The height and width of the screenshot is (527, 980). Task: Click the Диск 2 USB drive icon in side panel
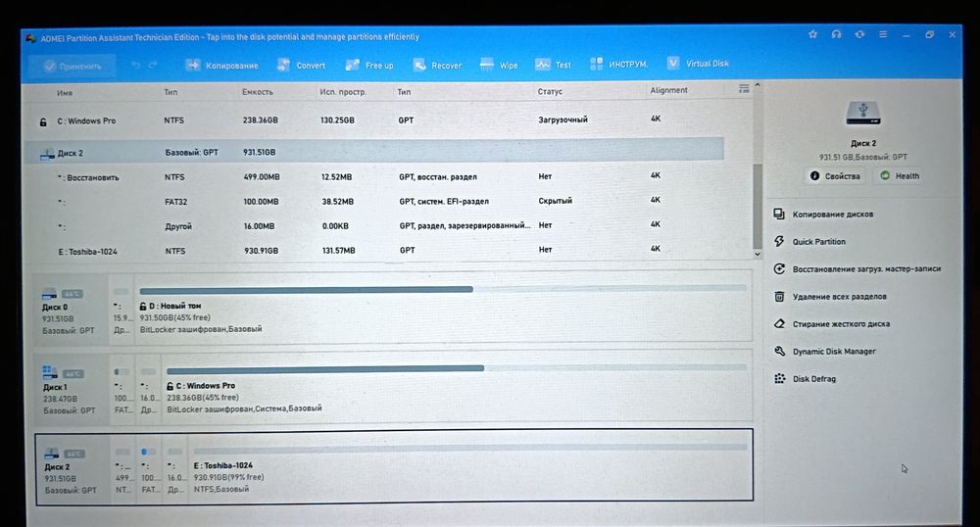(862, 114)
